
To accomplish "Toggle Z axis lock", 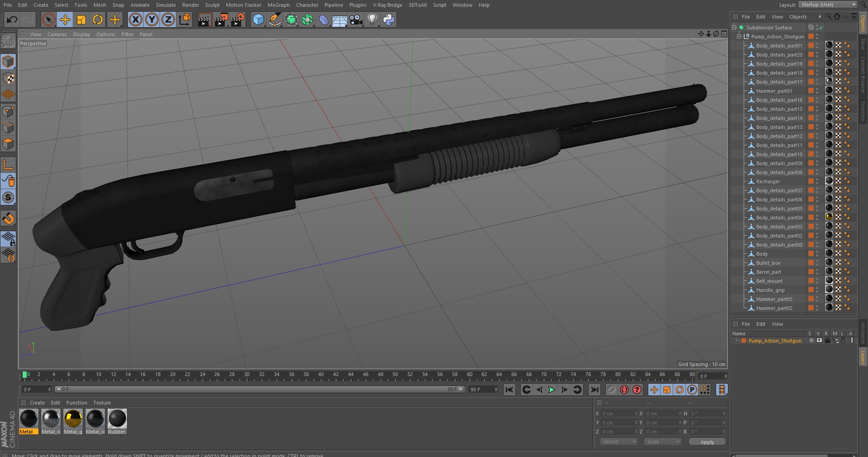I will [168, 19].
